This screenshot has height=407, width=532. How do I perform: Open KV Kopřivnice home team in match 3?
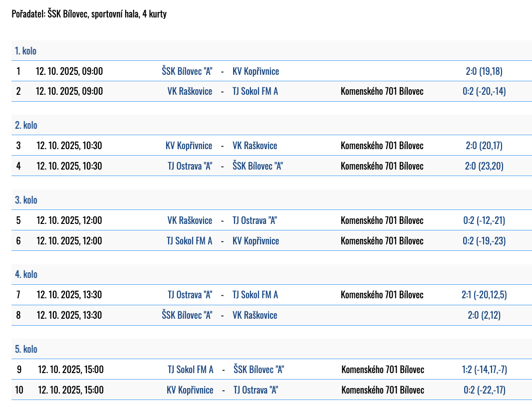pyautogui.click(x=189, y=146)
